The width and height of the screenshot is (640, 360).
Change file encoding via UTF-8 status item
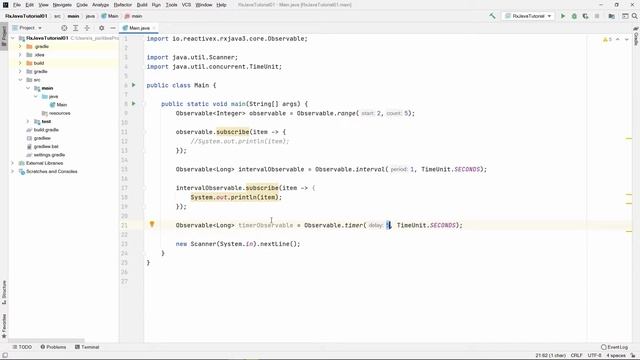tap(594, 356)
